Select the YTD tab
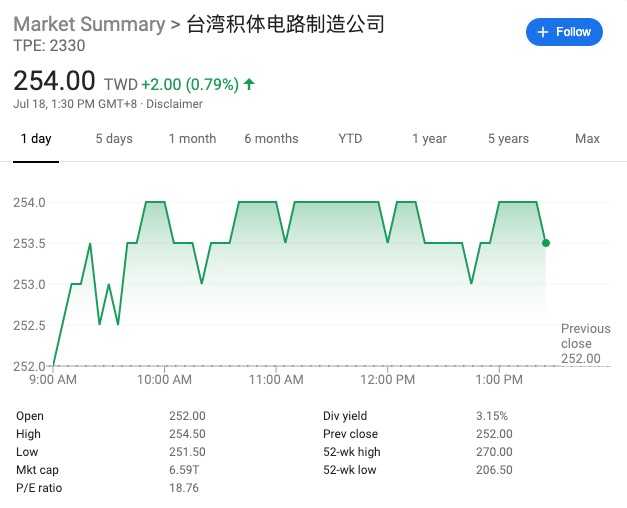 (350, 139)
